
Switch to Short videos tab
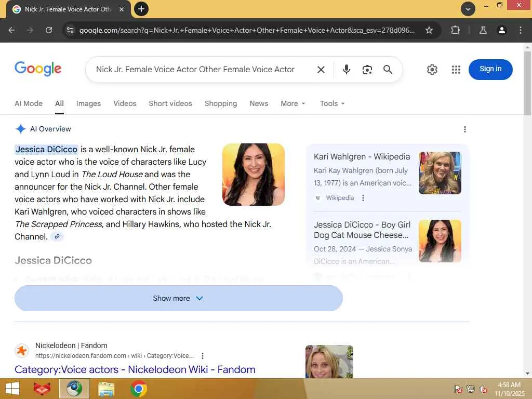click(x=170, y=103)
